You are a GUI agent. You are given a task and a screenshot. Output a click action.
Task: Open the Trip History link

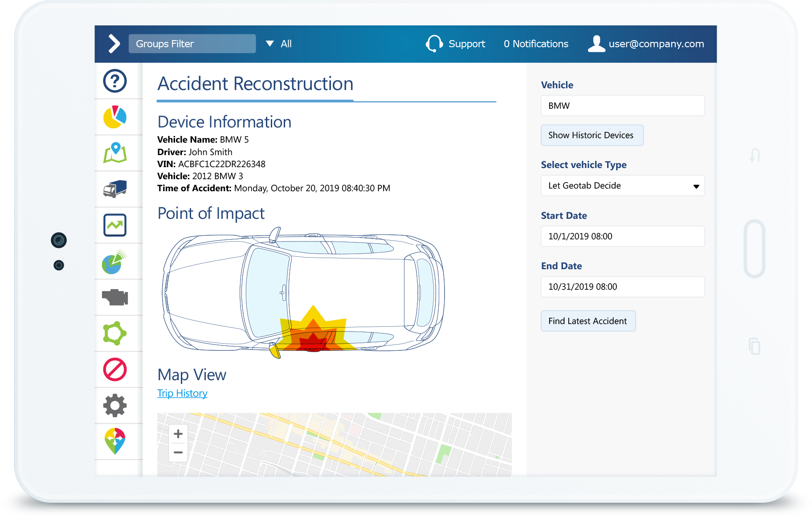coord(182,393)
